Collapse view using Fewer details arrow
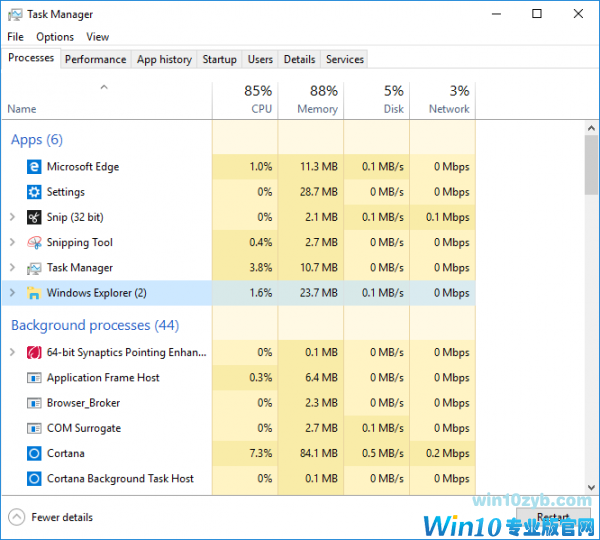The image size is (600, 540). pyautogui.click(x=17, y=517)
